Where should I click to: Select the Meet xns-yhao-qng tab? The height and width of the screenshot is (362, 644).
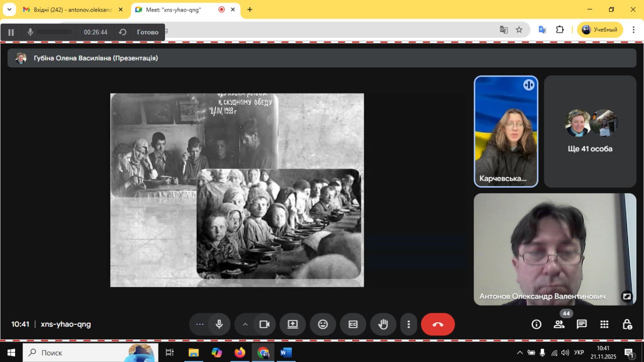click(174, 10)
